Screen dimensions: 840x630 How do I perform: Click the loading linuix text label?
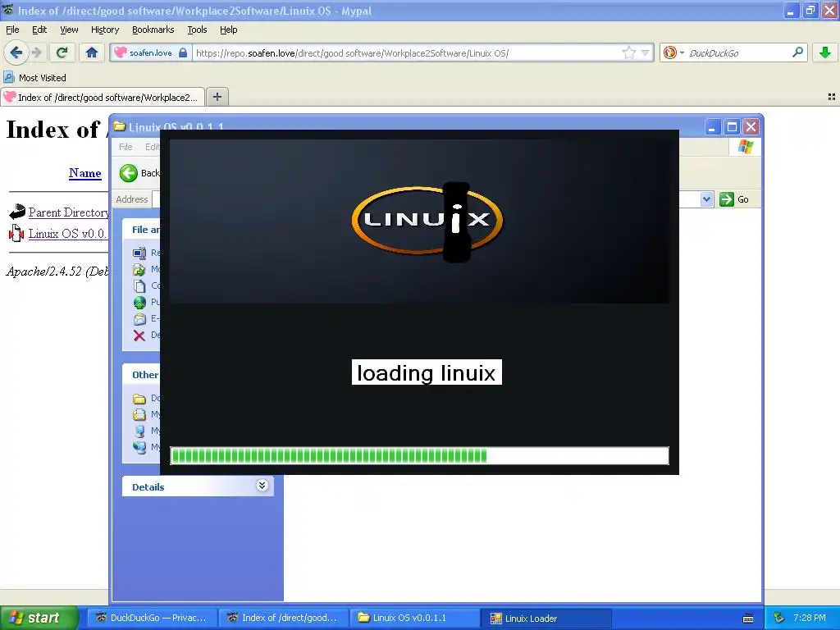(427, 372)
